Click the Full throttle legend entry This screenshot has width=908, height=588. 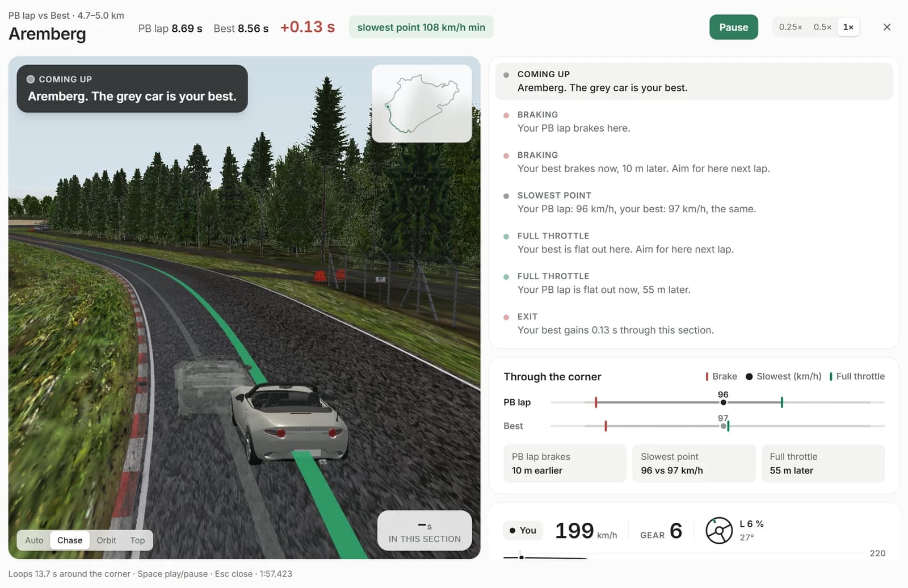point(857,376)
